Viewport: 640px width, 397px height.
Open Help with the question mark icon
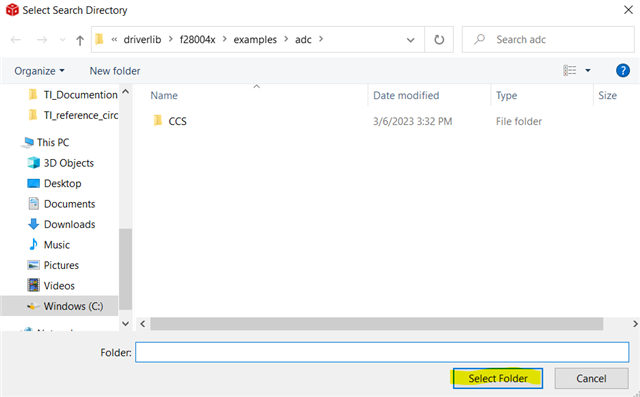622,71
